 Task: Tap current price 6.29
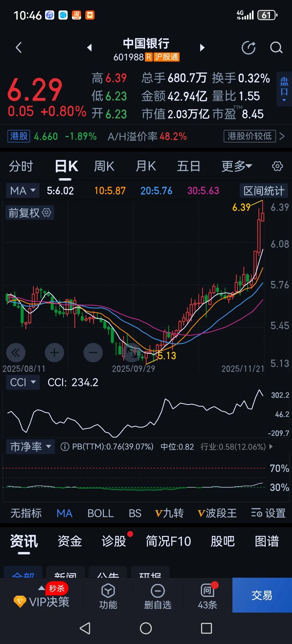35,89
